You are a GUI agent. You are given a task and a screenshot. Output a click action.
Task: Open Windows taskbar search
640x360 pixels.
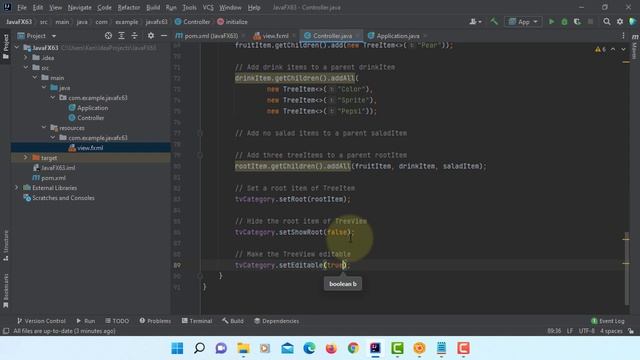[199, 348]
